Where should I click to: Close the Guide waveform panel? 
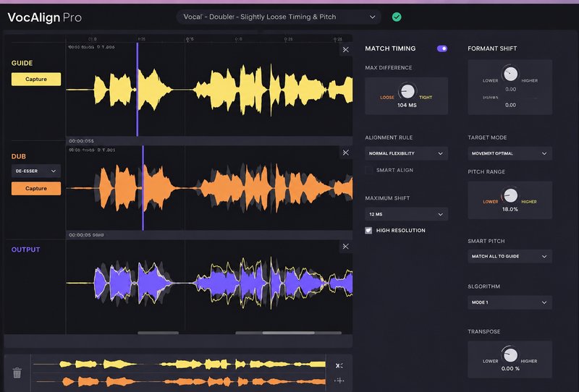tap(346, 49)
